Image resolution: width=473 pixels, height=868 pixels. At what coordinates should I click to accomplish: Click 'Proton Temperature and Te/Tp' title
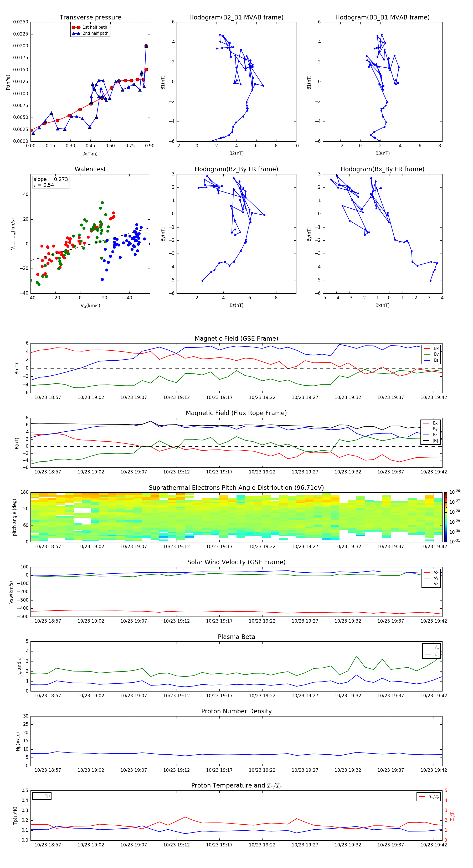(x=236, y=786)
